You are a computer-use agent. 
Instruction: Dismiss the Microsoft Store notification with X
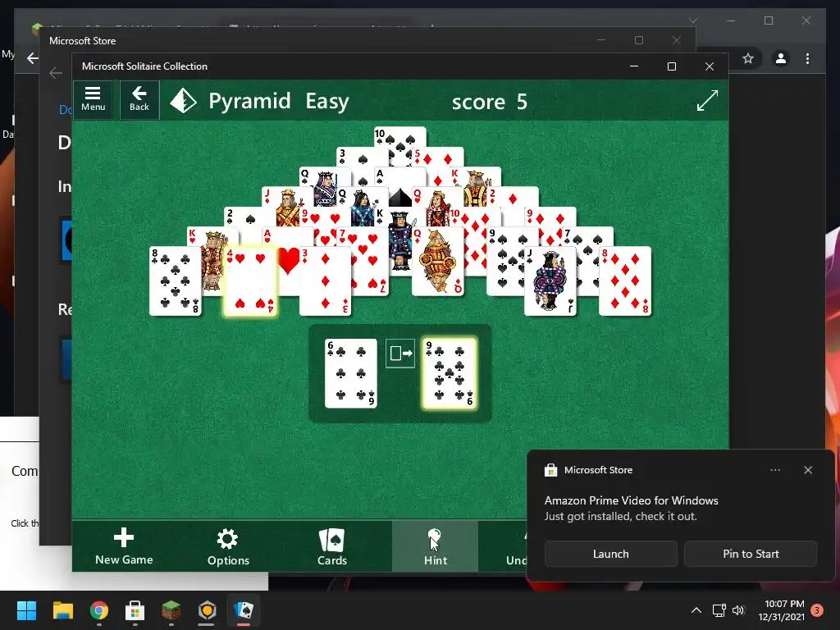pyautogui.click(x=808, y=470)
